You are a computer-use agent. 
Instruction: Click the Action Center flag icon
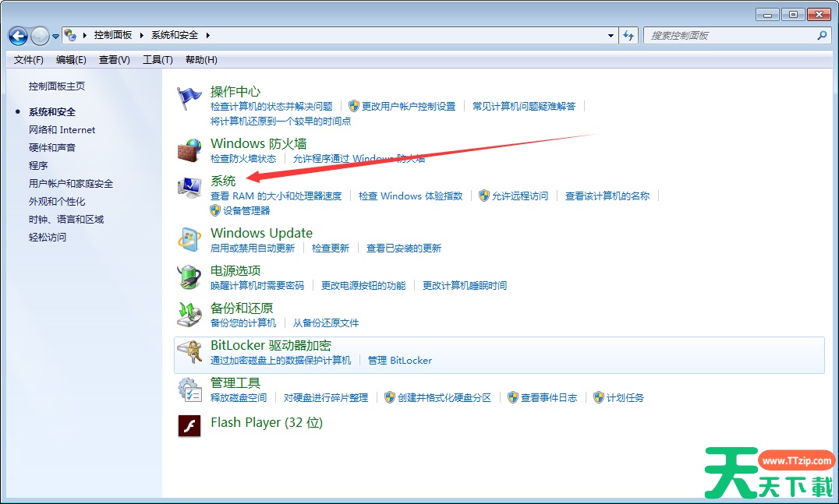click(189, 98)
